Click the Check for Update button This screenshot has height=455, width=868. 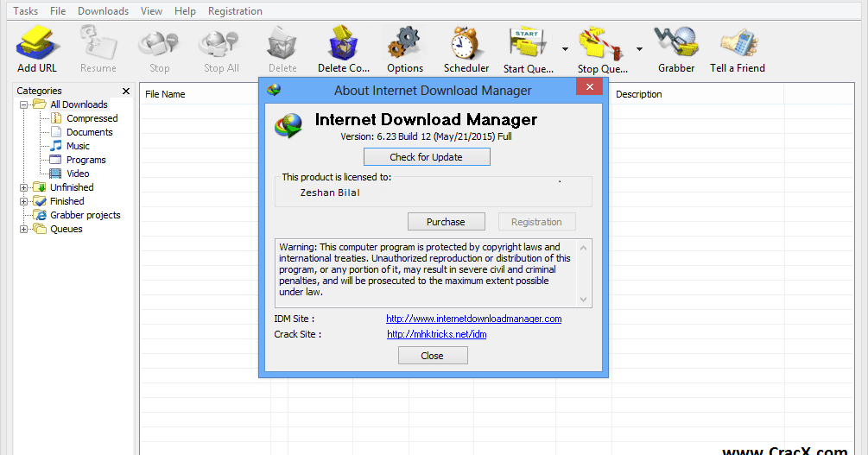click(x=427, y=156)
